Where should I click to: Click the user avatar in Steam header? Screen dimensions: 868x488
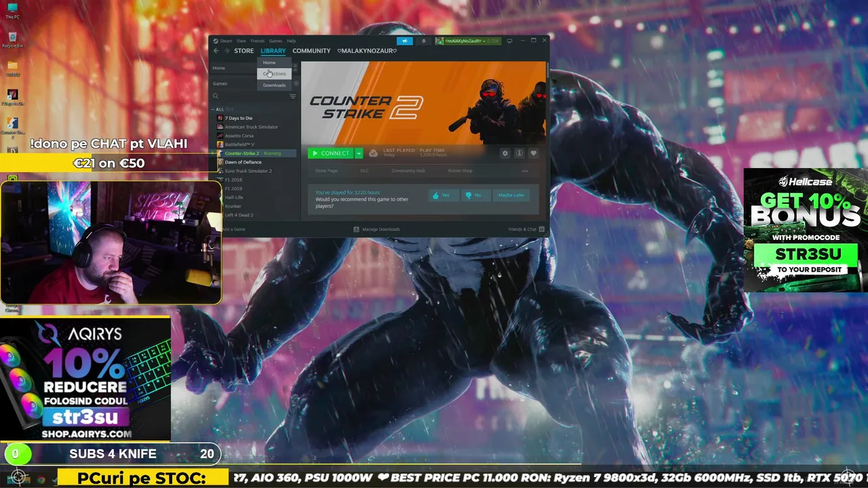point(439,41)
